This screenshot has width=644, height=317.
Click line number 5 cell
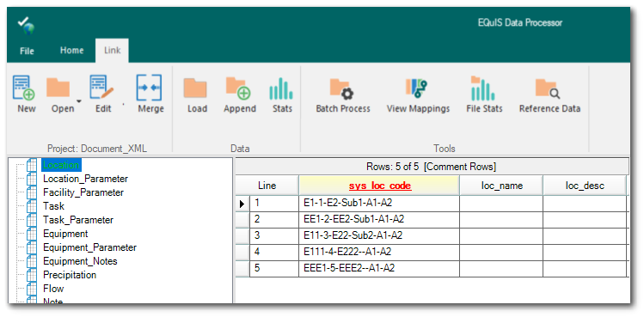tap(274, 269)
